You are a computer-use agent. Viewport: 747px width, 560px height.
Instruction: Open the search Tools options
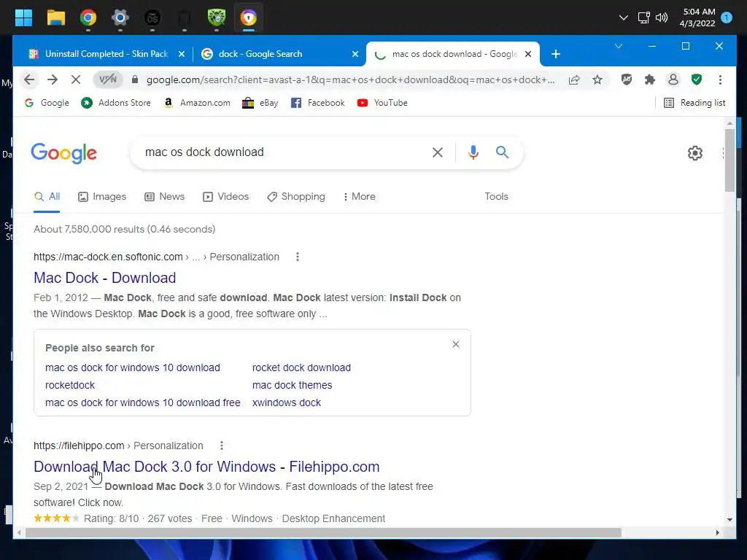496,196
